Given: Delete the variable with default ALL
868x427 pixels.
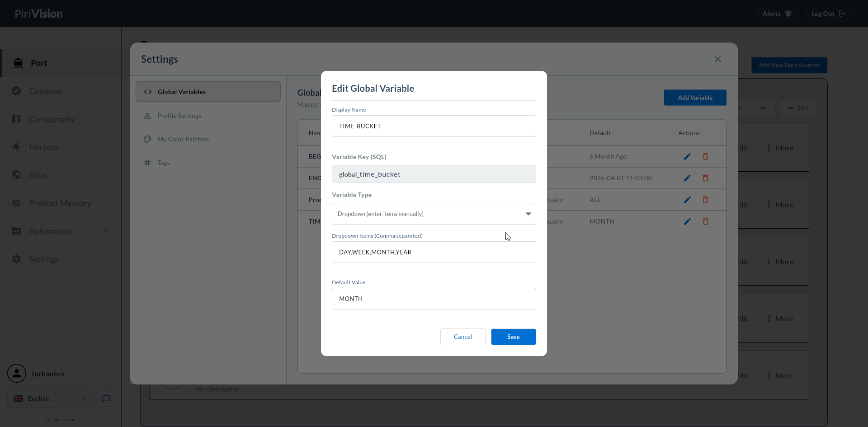Looking at the screenshot, I should pos(705,200).
